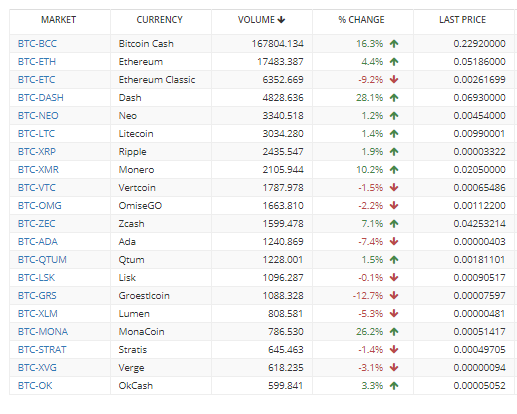
Task: Select the MonaCoin currency name
Action: (x=142, y=332)
